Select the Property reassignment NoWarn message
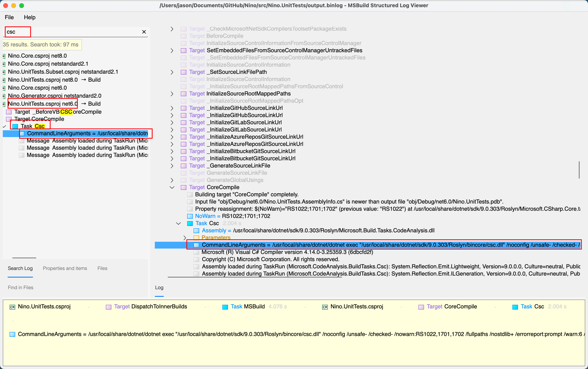 [388, 209]
